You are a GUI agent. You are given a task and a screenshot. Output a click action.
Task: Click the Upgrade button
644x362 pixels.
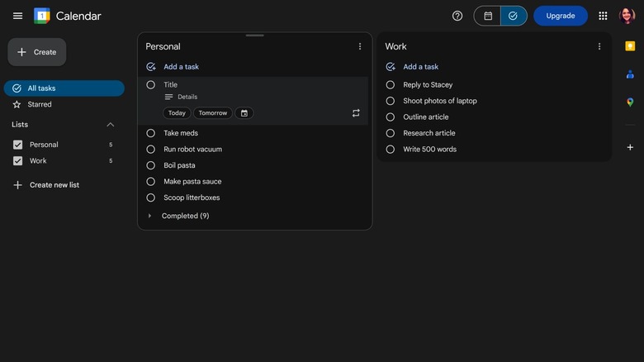click(x=560, y=16)
